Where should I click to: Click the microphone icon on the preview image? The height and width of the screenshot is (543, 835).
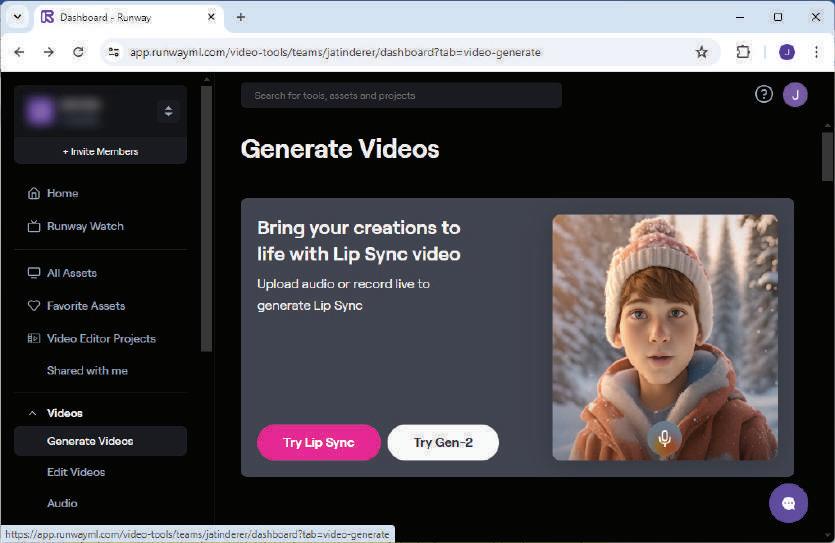pyautogui.click(x=664, y=439)
